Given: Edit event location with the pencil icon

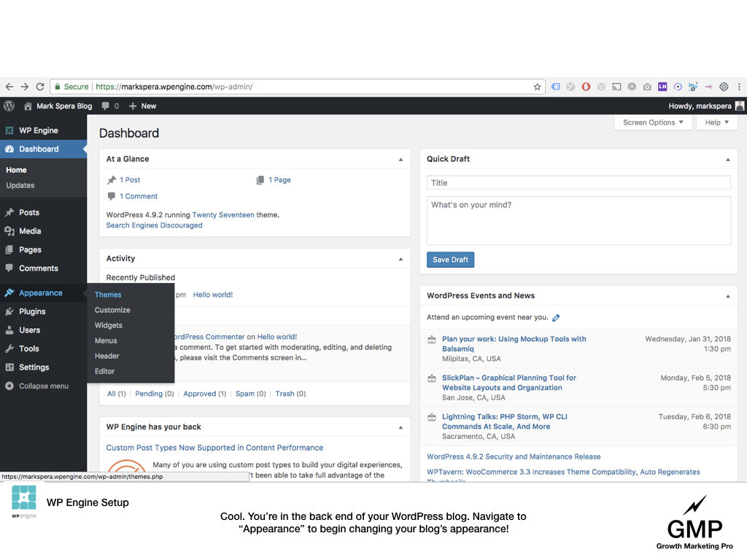Looking at the screenshot, I should point(556,318).
